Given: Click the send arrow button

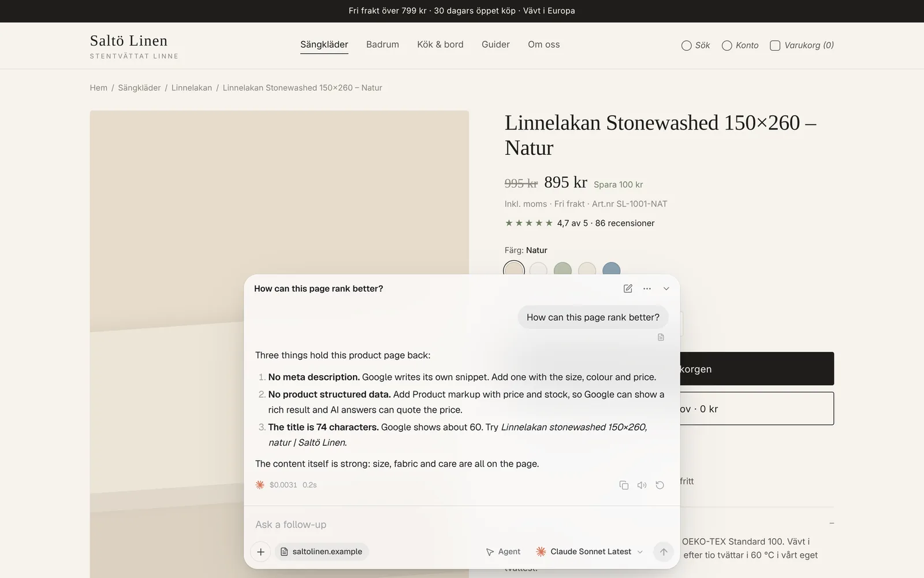Looking at the screenshot, I should click(664, 551).
